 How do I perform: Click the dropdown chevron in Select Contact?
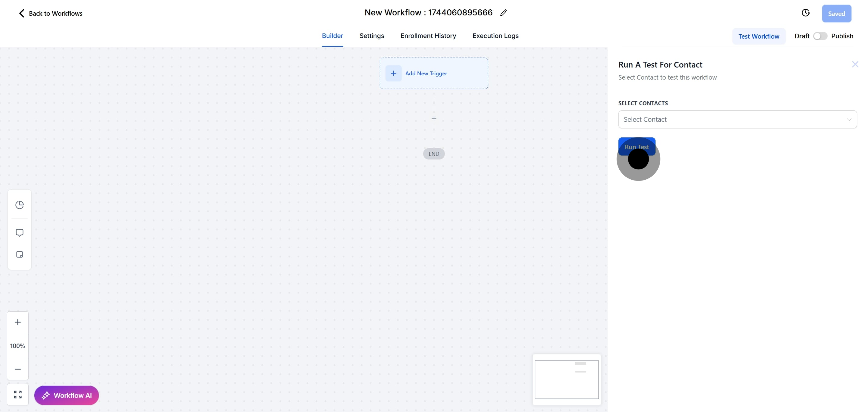pyautogui.click(x=849, y=120)
